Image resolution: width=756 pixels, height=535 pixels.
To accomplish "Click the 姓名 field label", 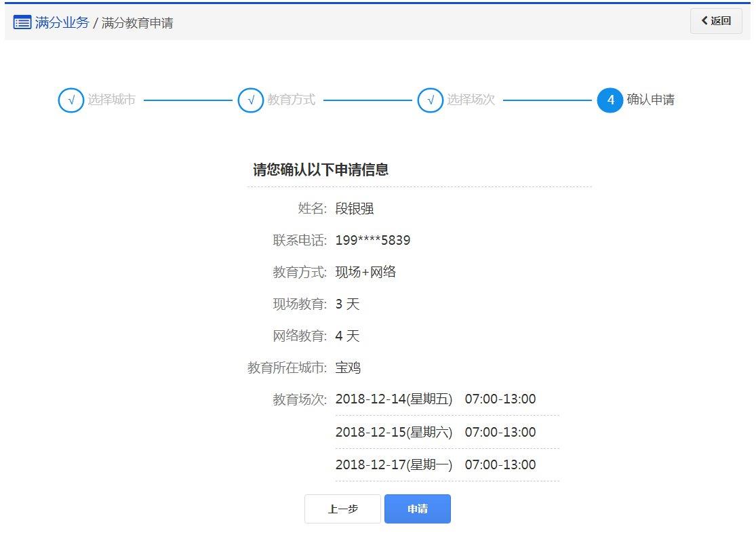I will [x=313, y=209].
